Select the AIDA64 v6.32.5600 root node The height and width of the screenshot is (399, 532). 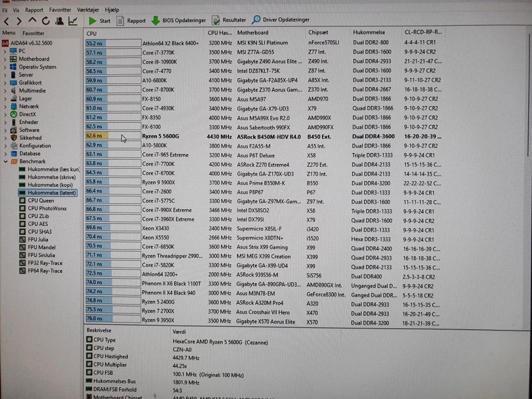click(27, 43)
